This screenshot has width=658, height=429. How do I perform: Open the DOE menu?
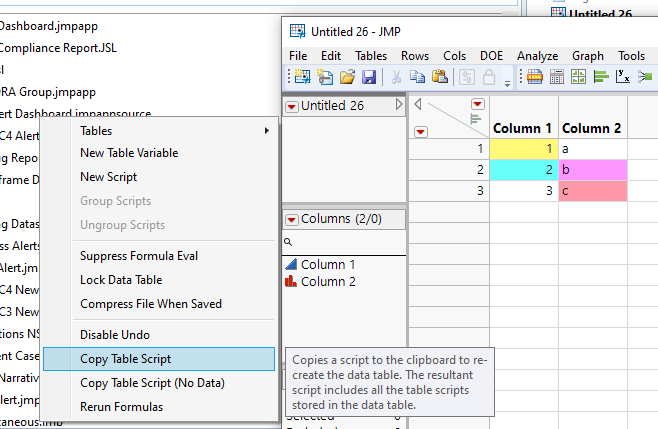pos(491,56)
